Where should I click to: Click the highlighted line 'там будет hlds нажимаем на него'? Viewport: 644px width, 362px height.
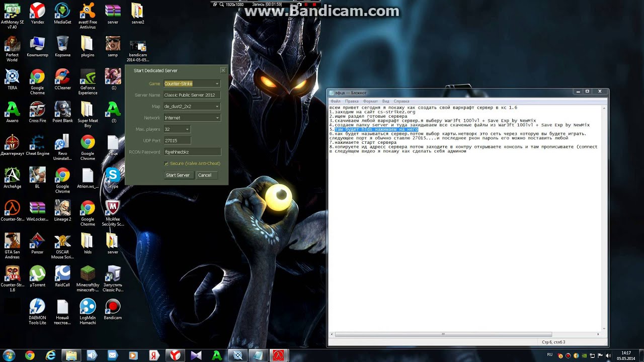pyautogui.click(x=376, y=129)
